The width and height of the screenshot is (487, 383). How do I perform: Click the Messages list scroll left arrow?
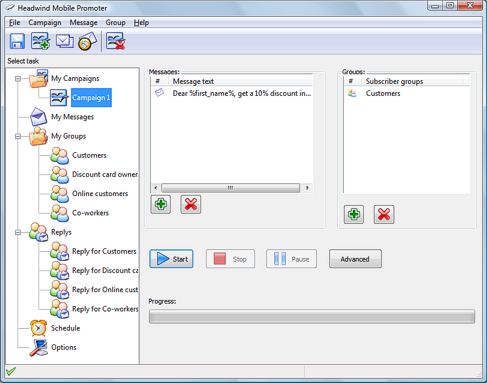coord(156,188)
